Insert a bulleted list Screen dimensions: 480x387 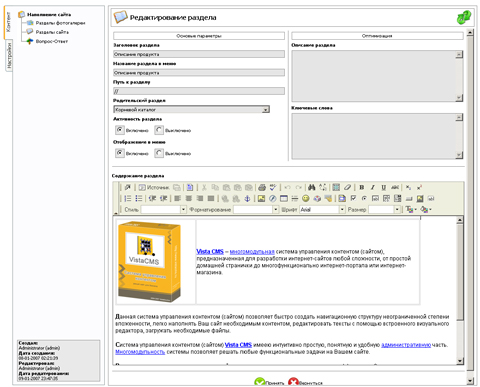click(139, 199)
